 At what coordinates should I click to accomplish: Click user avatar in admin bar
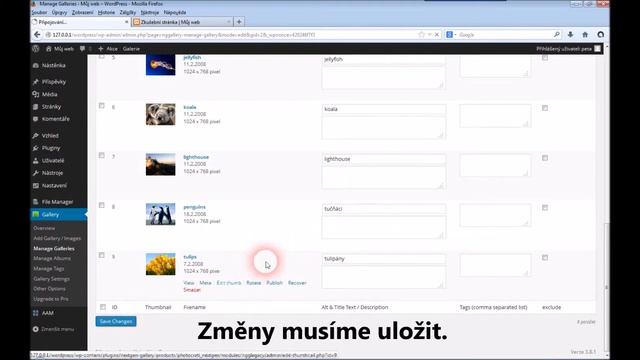pos(597,49)
